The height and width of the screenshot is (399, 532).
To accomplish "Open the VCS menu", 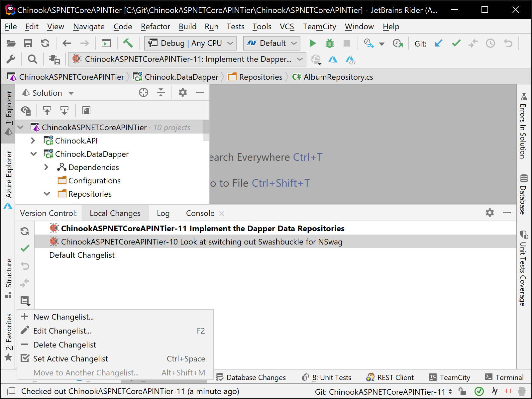I will click(287, 27).
